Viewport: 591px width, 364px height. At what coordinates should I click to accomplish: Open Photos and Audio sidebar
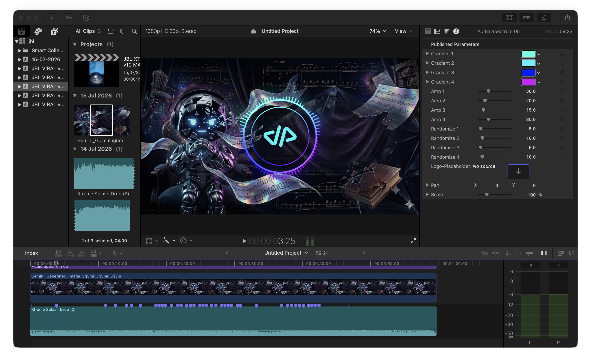coord(38,31)
